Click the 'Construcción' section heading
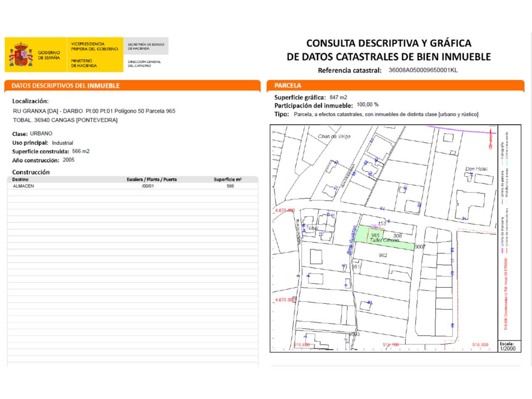The height and width of the screenshot is (399, 532). point(31,172)
